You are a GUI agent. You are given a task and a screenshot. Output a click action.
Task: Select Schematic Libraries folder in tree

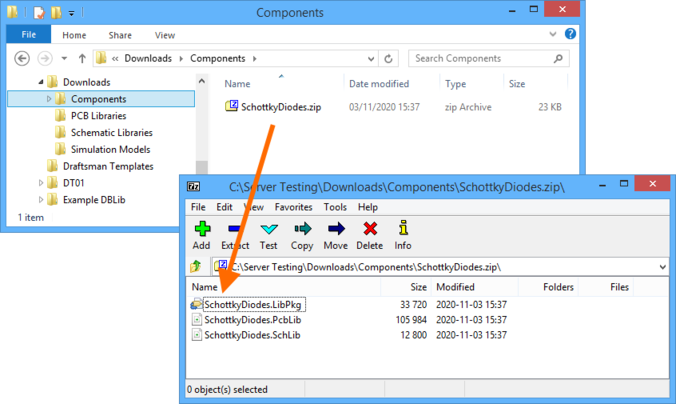click(x=112, y=132)
